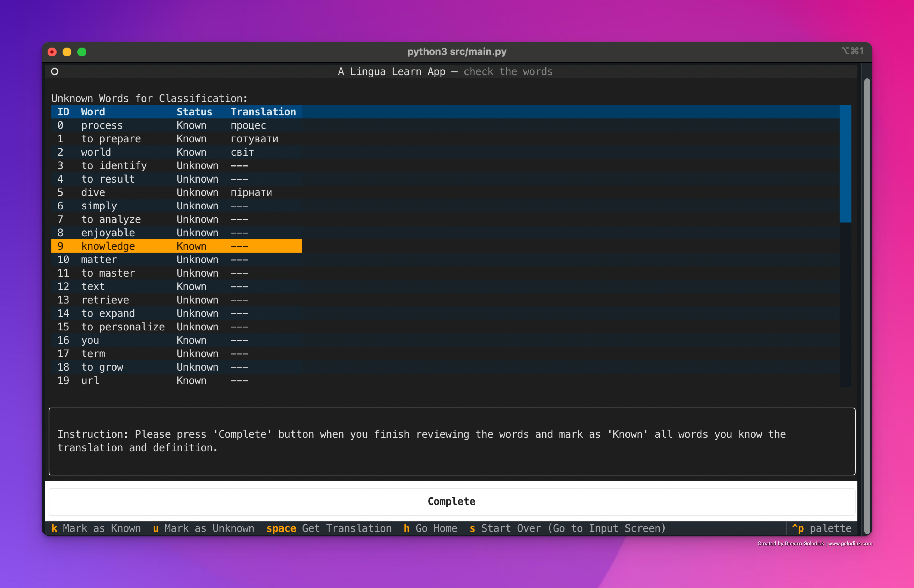Select the row for 'to personalize'
Screen dimensions: 914x588
pos(176,327)
